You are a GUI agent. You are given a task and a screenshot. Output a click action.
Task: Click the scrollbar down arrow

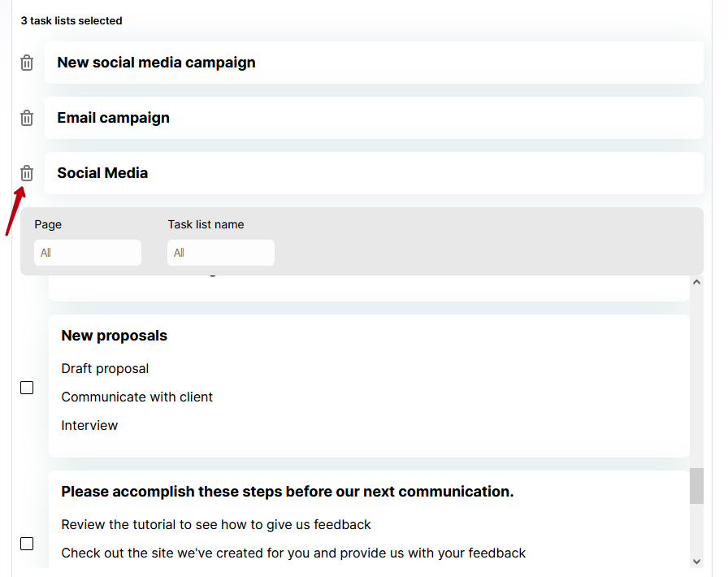click(x=696, y=562)
